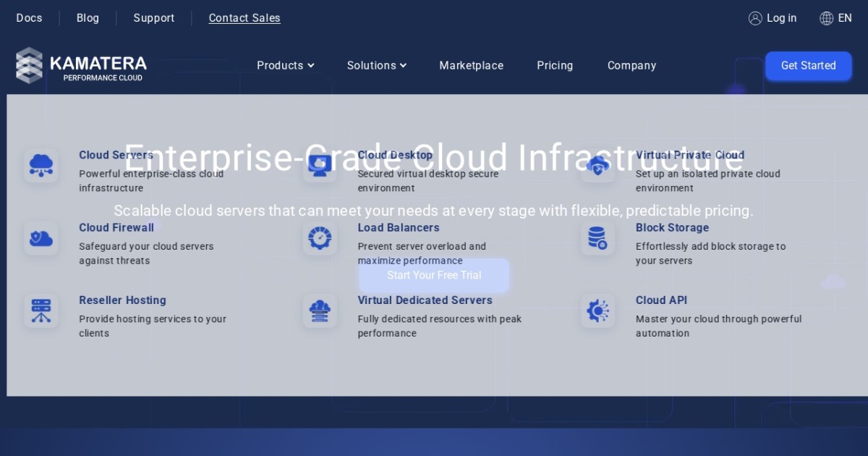The width and height of the screenshot is (868, 456).
Task: Open the Company menu item
Action: coord(631,66)
